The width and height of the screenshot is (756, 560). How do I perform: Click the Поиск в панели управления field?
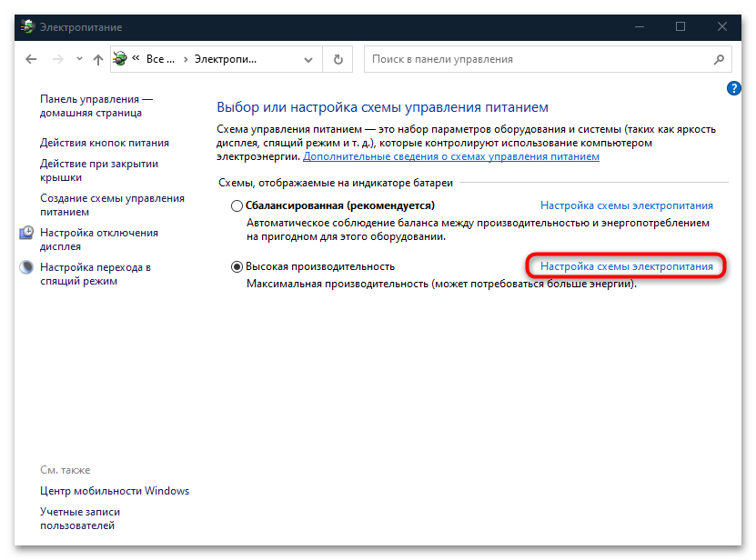(x=537, y=60)
